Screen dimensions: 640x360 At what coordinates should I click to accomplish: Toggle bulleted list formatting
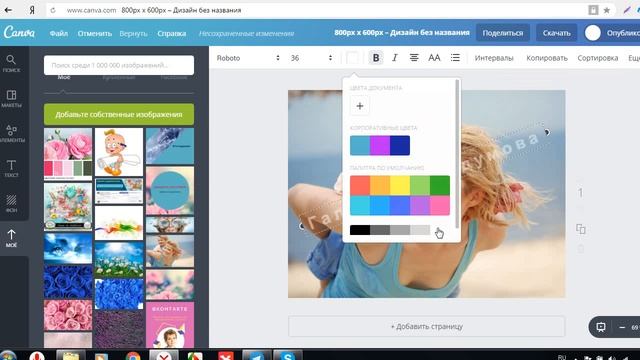click(455, 58)
